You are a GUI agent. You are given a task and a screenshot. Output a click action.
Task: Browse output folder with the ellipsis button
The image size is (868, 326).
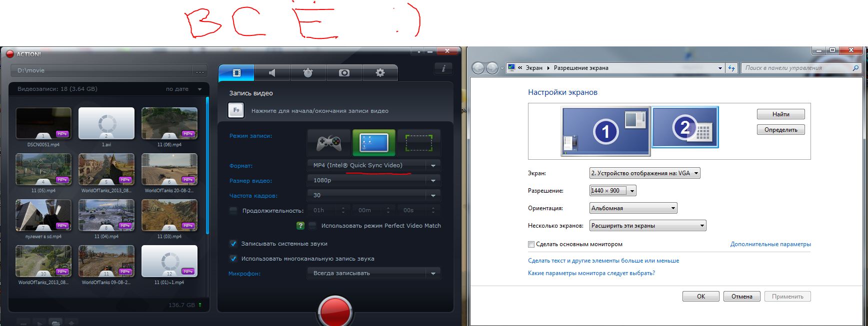[x=200, y=70]
